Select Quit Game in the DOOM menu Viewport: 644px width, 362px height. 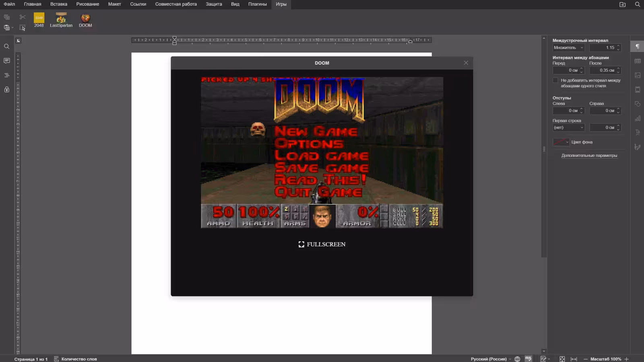pos(318,192)
